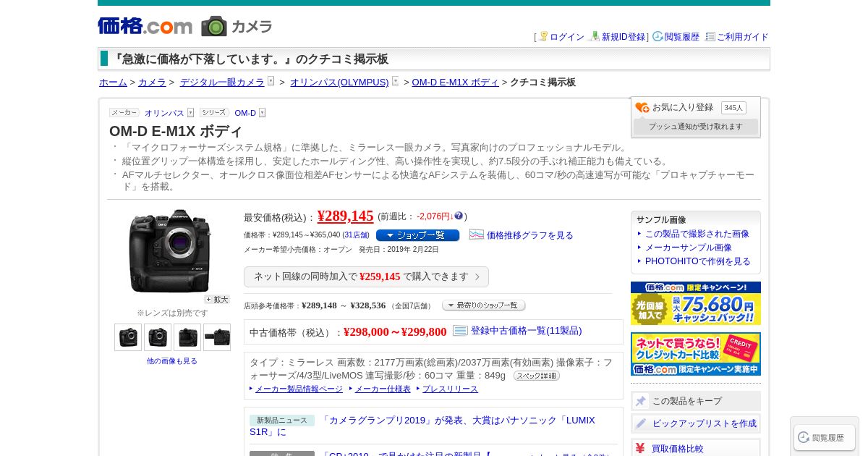The height and width of the screenshot is (456, 868).
Task: Click the login key icon
Action: (x=543, y=36)
